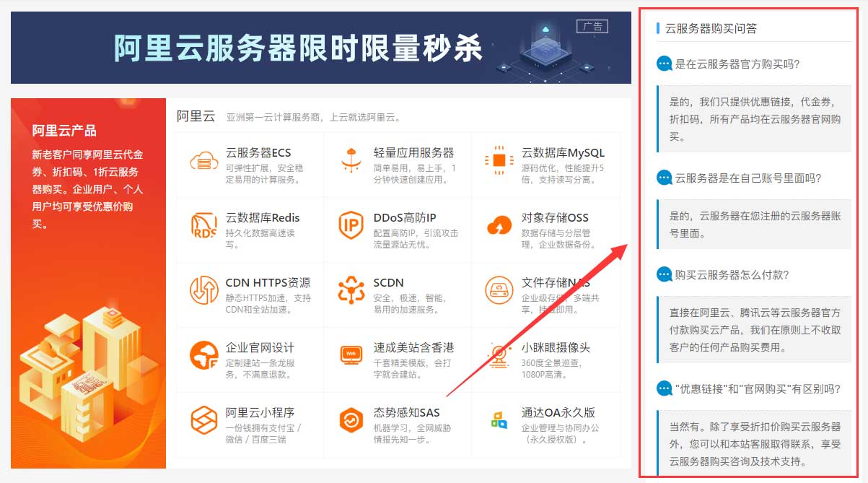Select the “优惠链接”和“官网购买”有区别吗 question
Screen dimensions: 868x483
(758, 389)
